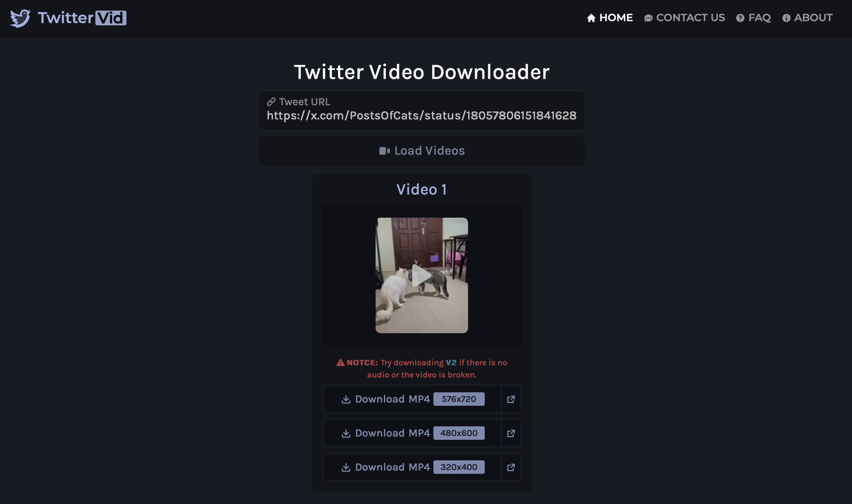Download MP4 at 576x720 resolution
Viewport: 852px width, 504px height.
(412, 399)
